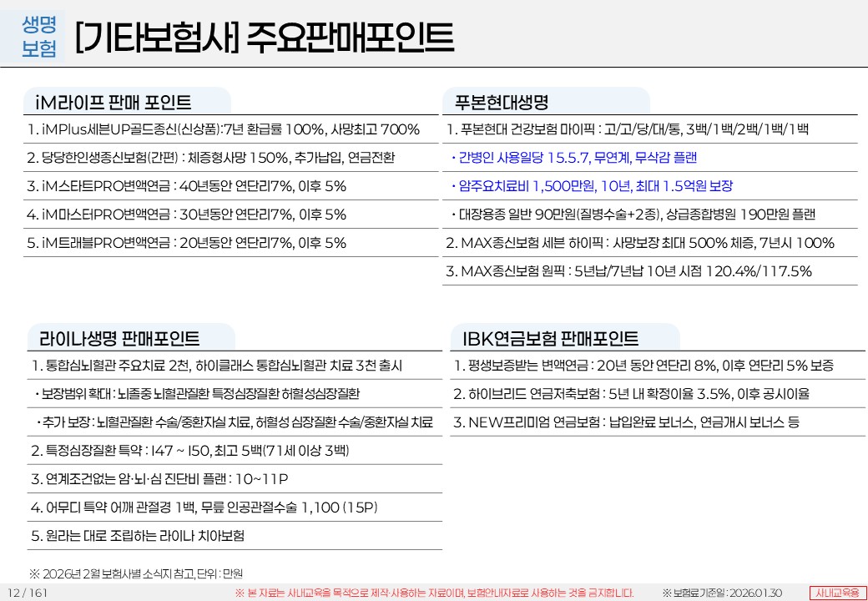This screenshot has width=868, height=601.
Task: Click the blue 암주요치료비 1,500만원 line
Action: click(x=591, y=186)
